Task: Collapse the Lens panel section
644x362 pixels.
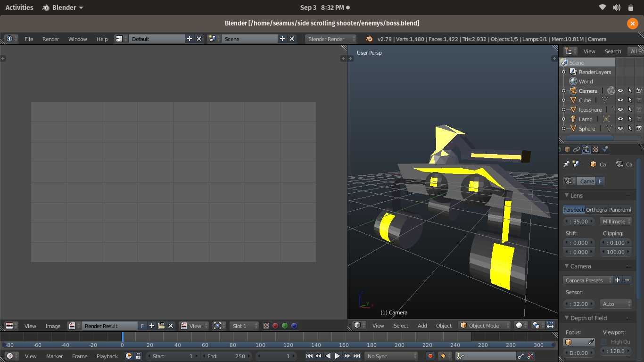Action: tap(567, 196)
